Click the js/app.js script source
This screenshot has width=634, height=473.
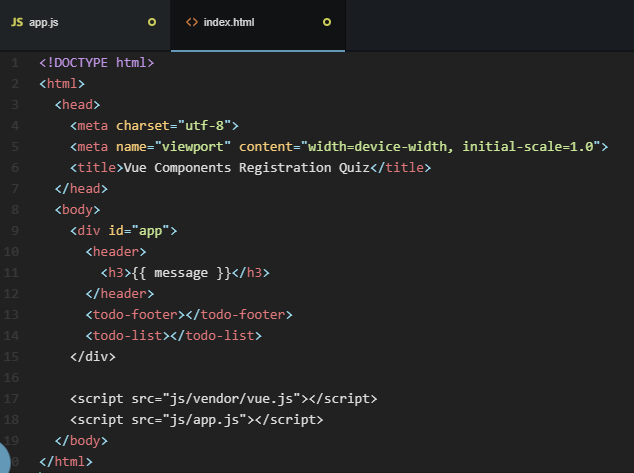[204, 420]
